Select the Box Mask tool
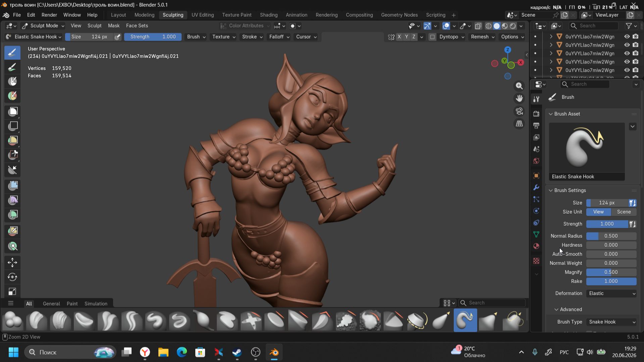 coord(12,111)
